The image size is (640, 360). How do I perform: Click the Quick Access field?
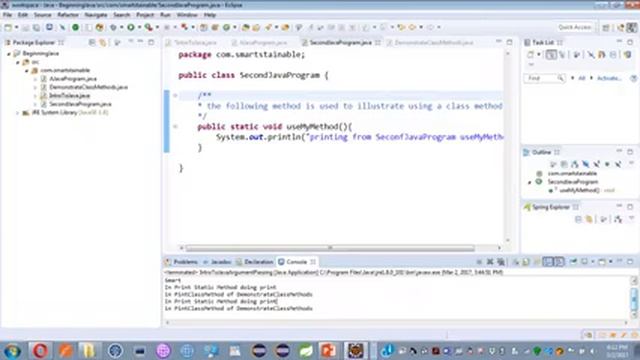[x=575, y=27]
